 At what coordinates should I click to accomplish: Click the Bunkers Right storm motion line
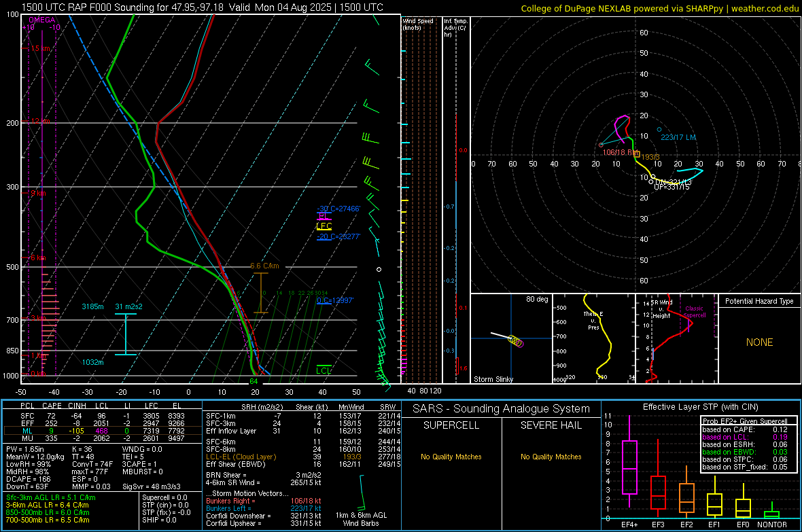[263, 501]
